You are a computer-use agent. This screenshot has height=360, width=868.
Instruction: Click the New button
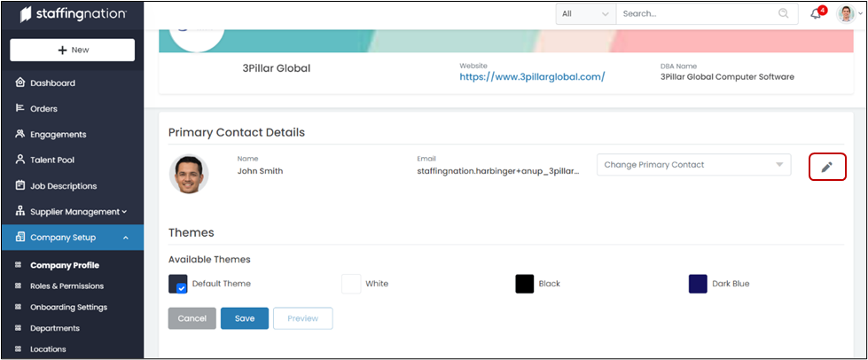click(73, 50)
